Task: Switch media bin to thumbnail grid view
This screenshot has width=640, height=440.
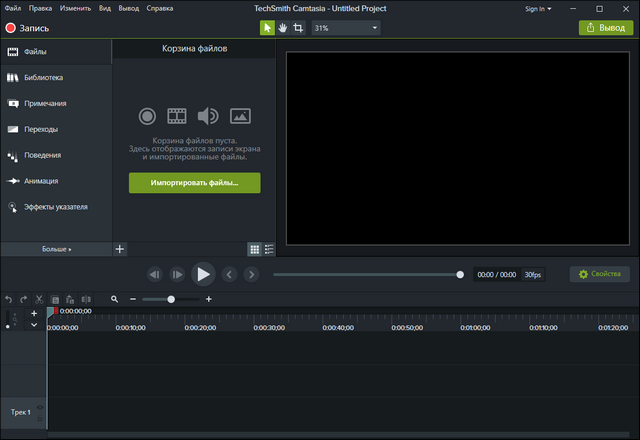Action: point(254,248)
